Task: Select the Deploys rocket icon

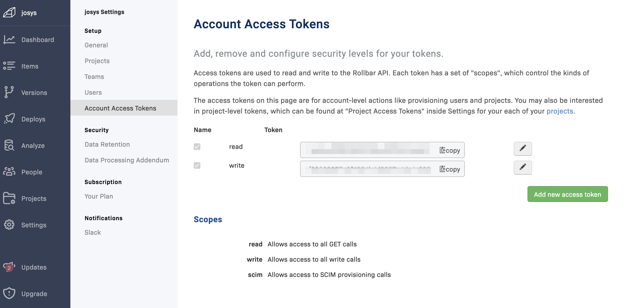Action: [9, 119]
